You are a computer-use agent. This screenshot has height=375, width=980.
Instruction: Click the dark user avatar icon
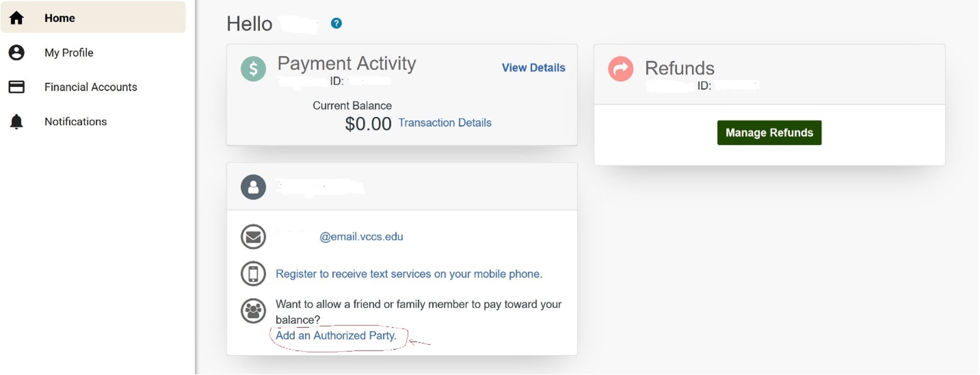(253, 187)
